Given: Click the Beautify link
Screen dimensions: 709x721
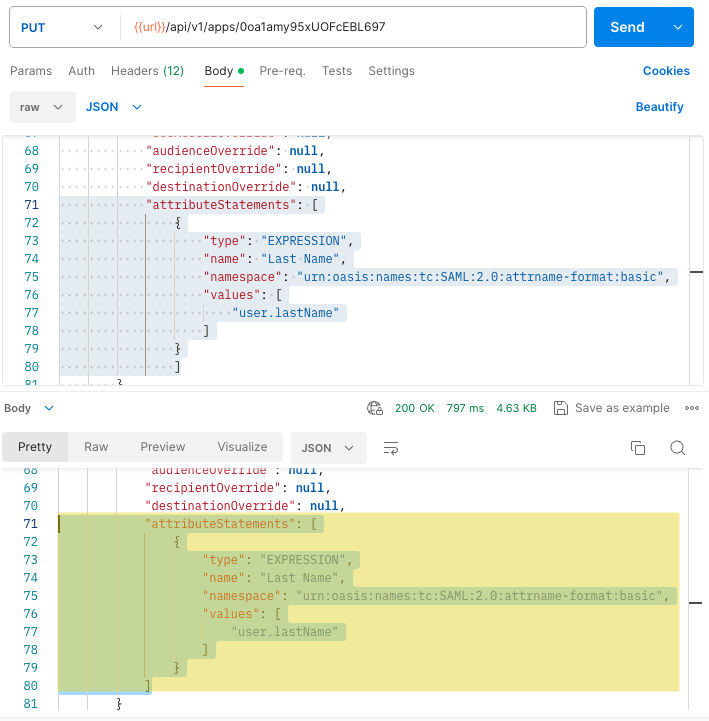Looking at the screenshot, I should point(659,107).
